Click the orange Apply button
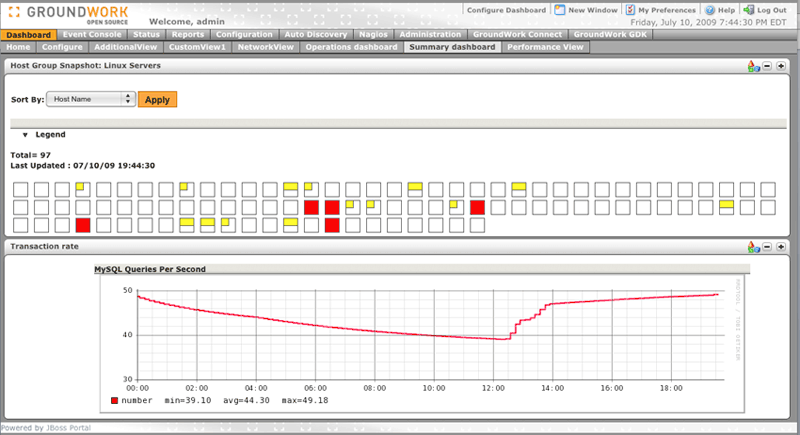The height and width of the screenshot is (435, 800). point(157,99)
